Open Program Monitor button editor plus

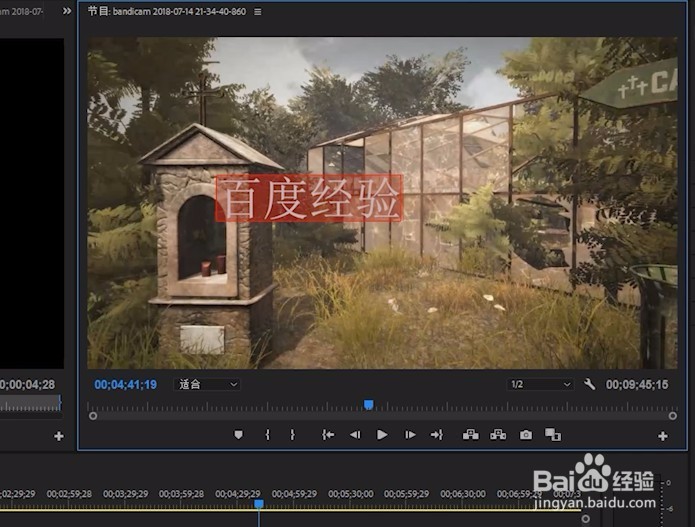(663, 436)
